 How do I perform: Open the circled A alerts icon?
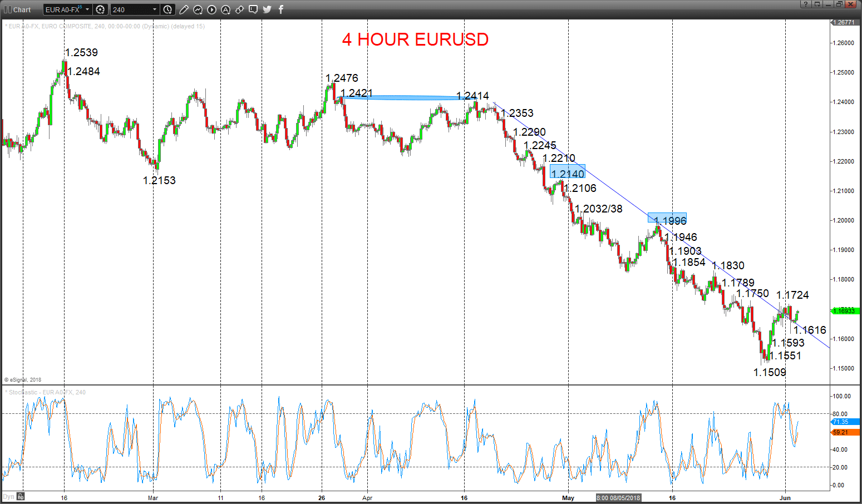pos(225,9)
